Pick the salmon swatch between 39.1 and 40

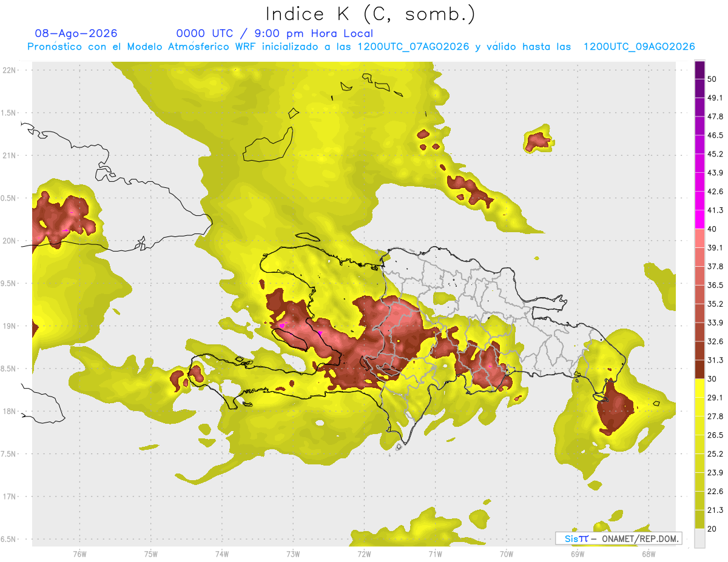point(699,238)
